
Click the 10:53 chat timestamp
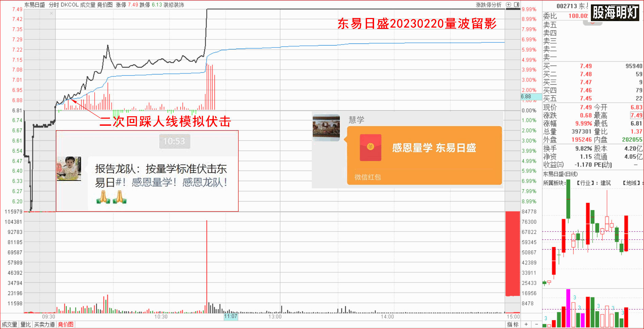point(174,141)
